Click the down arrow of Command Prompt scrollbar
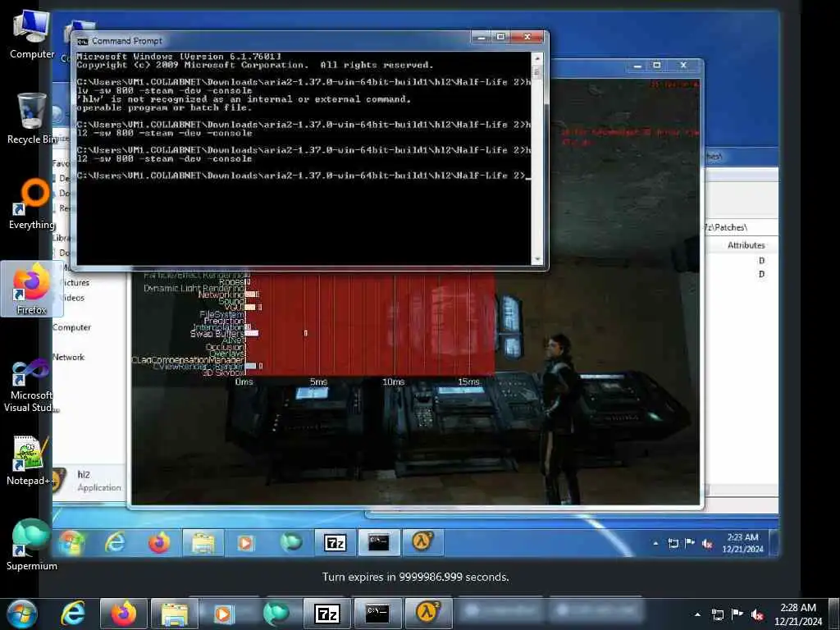This screenshot has width=840, height=630. pos(537,259)
